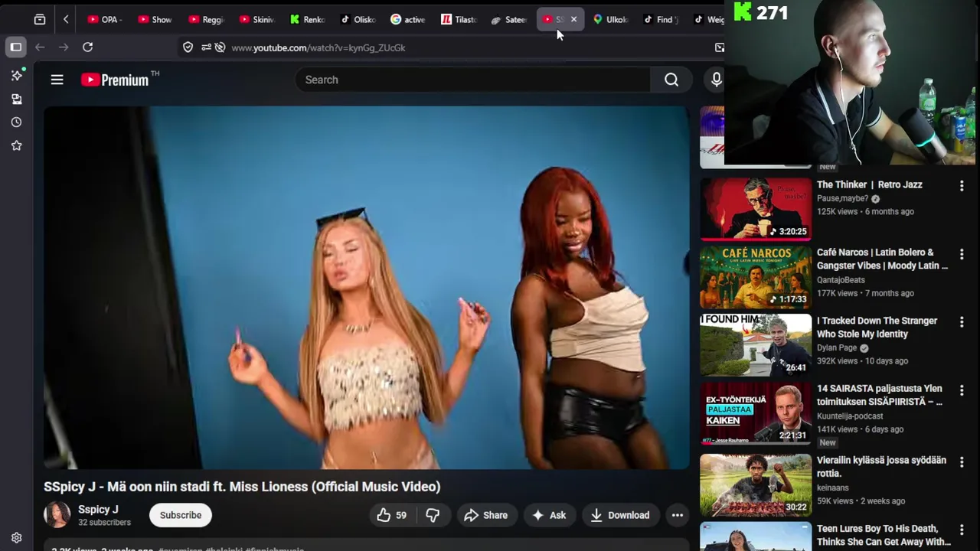Dislike the video with thumbs down
980x551 pixels.
433,515
